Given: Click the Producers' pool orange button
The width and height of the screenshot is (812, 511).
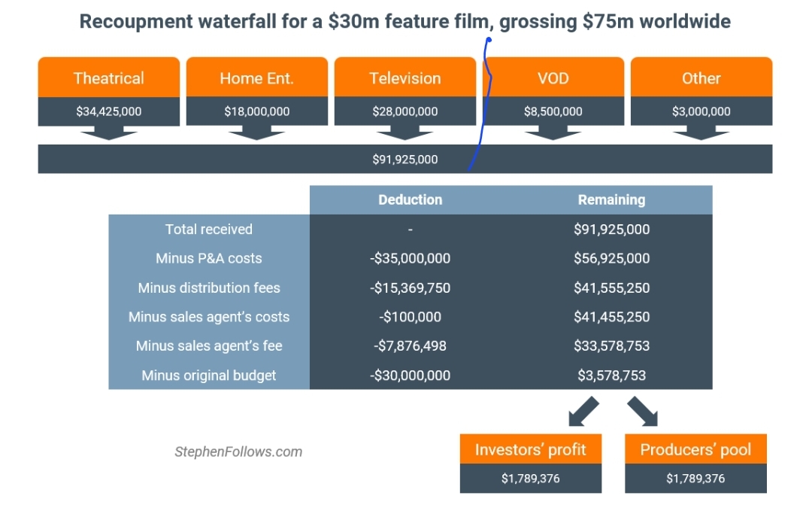Looking at the screenshot, I should [695, 449].
